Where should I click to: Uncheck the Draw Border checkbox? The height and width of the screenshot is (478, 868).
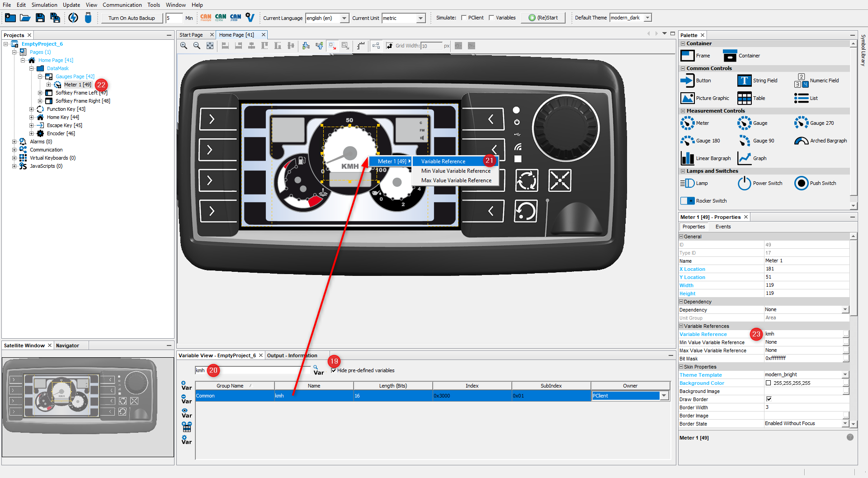tap(769, 399)
